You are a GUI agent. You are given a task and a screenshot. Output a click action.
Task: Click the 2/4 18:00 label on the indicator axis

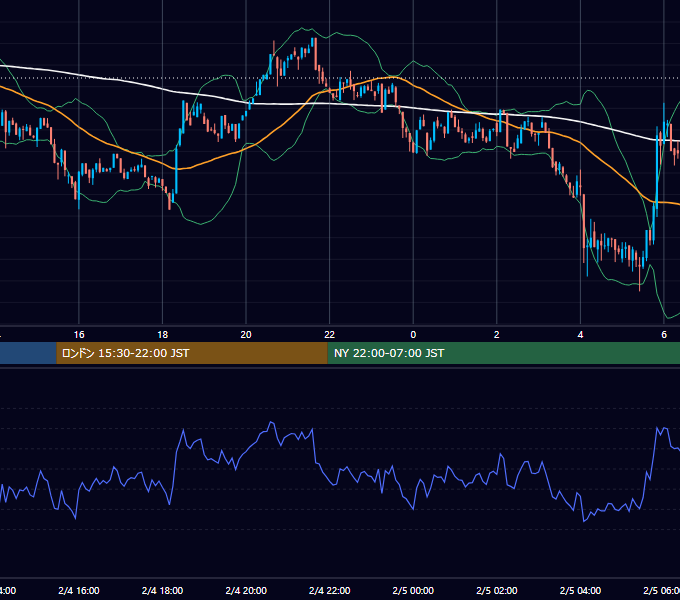163,590
